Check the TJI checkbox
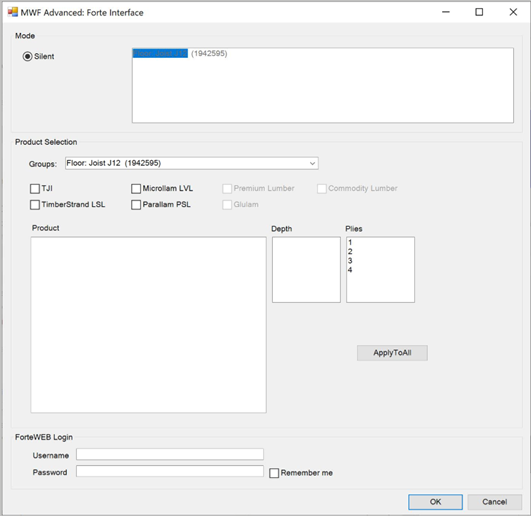The height and width of the screenshot is (516, 531). click(35, 189)
